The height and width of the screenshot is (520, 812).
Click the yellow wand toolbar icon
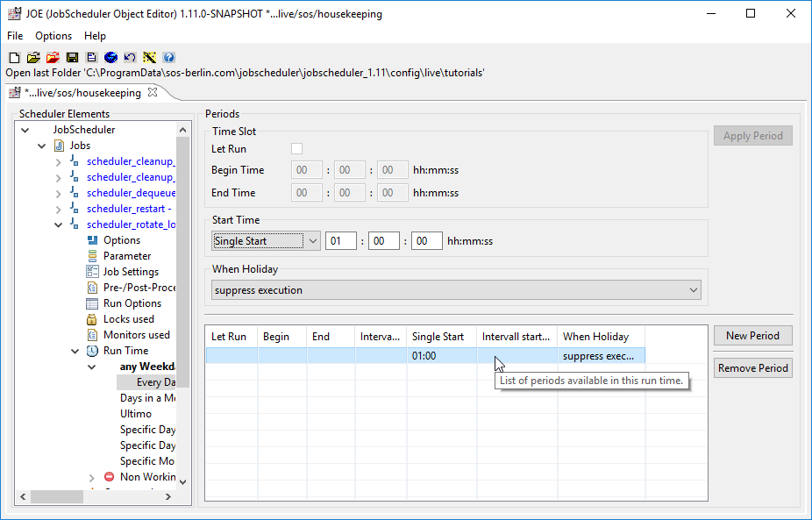tap(149, 57)
